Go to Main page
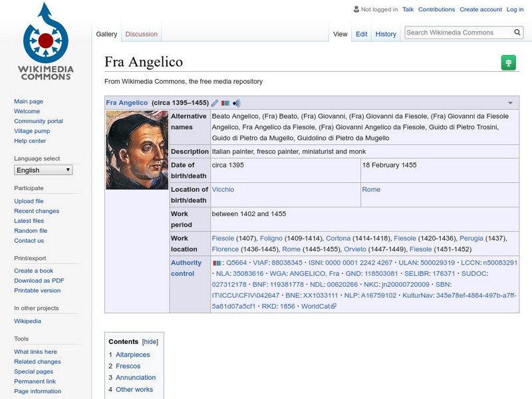The height and width of the screenshot is (399, 532). 29,102
